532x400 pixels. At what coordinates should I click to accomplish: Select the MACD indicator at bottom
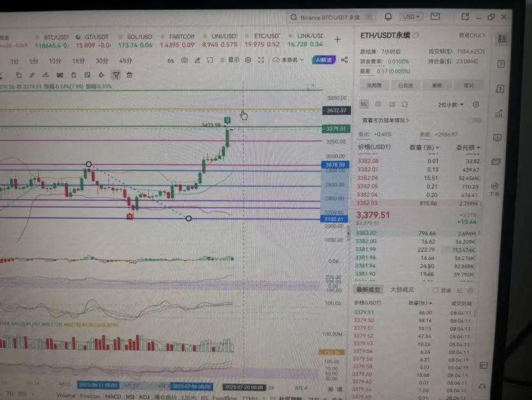(x=113, y=396)
